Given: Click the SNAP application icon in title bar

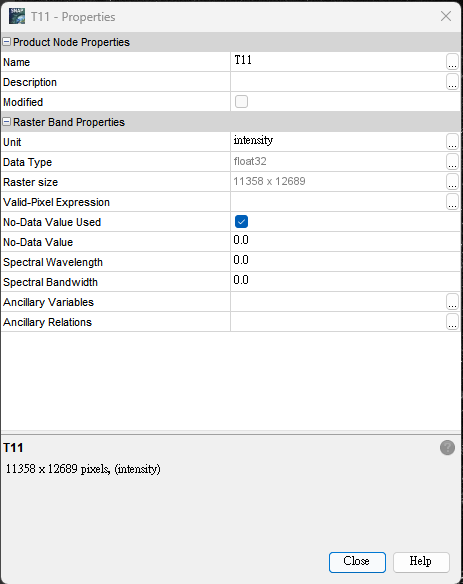Looking at the screenshot, I should pos(17,16).
